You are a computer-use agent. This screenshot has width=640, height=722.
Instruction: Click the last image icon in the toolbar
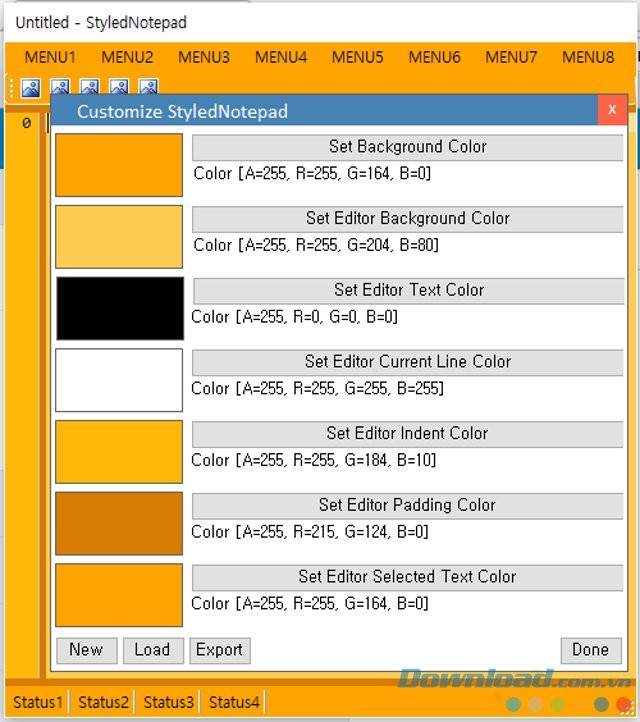click(148, 88)
